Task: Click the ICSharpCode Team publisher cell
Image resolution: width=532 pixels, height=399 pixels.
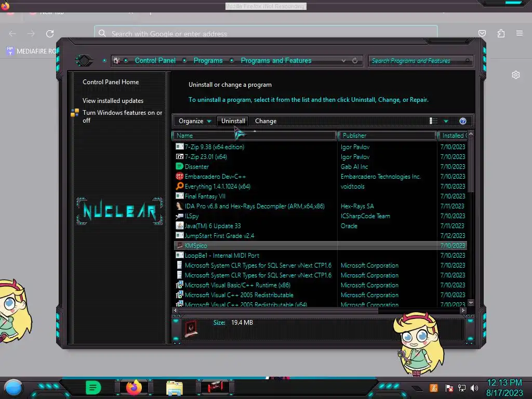Action: pyautogui.click(x=365, y=216)
